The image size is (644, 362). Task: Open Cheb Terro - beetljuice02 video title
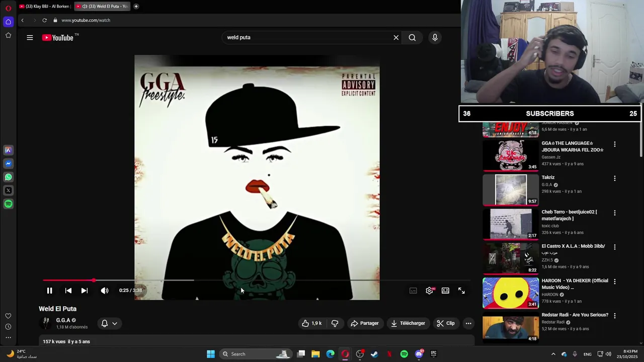pos(569,215)
